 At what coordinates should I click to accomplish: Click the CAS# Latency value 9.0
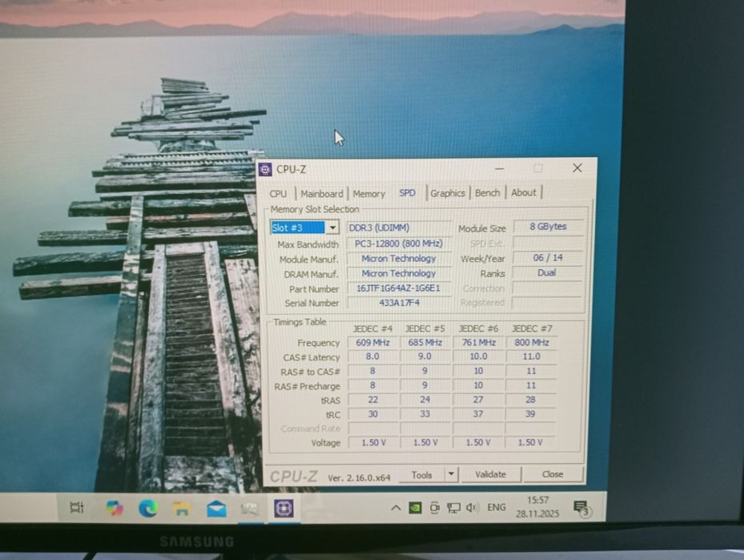click(x=424, y=356)
